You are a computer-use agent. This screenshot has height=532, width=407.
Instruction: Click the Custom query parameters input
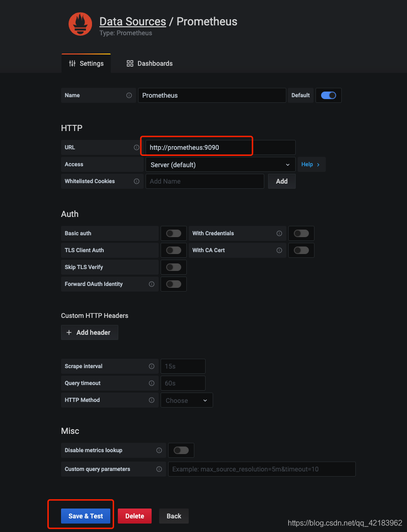coord(262,469)
